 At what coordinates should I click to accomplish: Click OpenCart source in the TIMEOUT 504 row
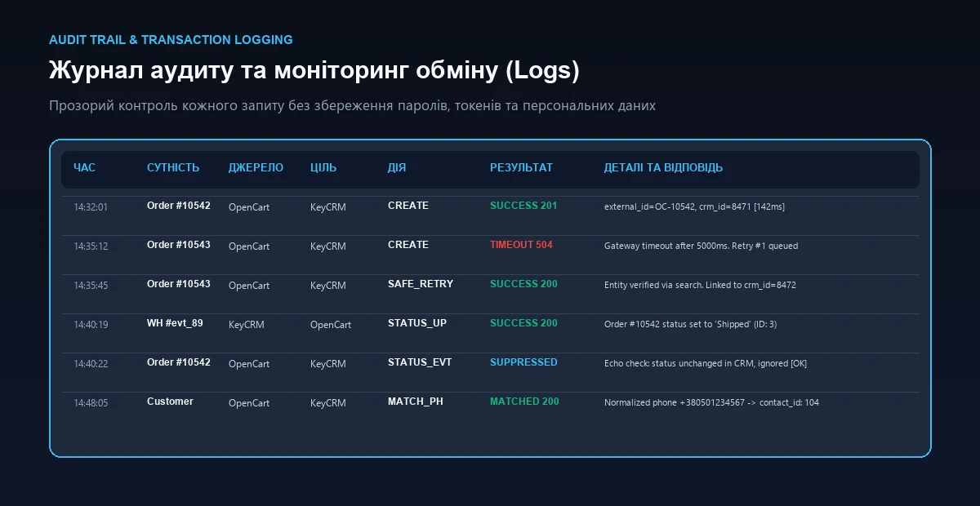tap(249, 246)
